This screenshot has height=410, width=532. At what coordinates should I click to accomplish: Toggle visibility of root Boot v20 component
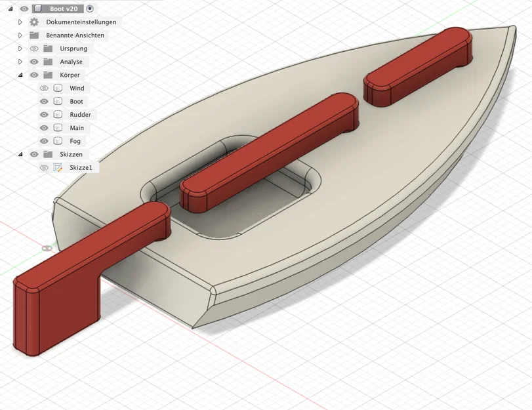click(24, 9)
